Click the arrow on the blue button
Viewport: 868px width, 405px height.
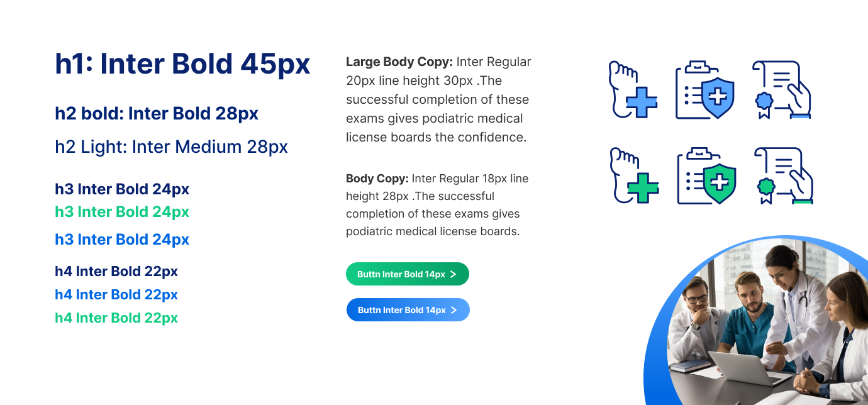pos(454,310)
